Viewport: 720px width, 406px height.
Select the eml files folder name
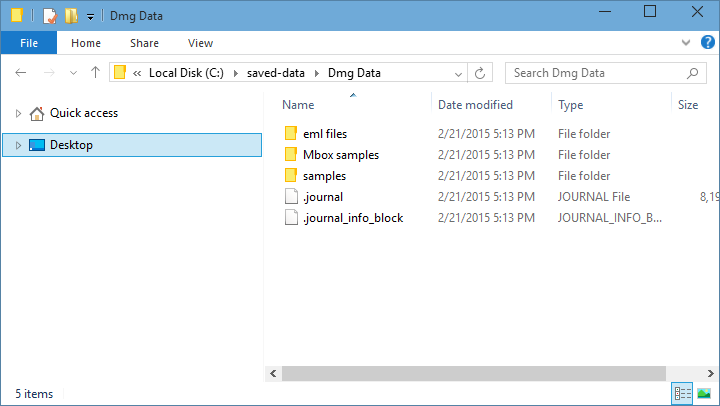325,134
